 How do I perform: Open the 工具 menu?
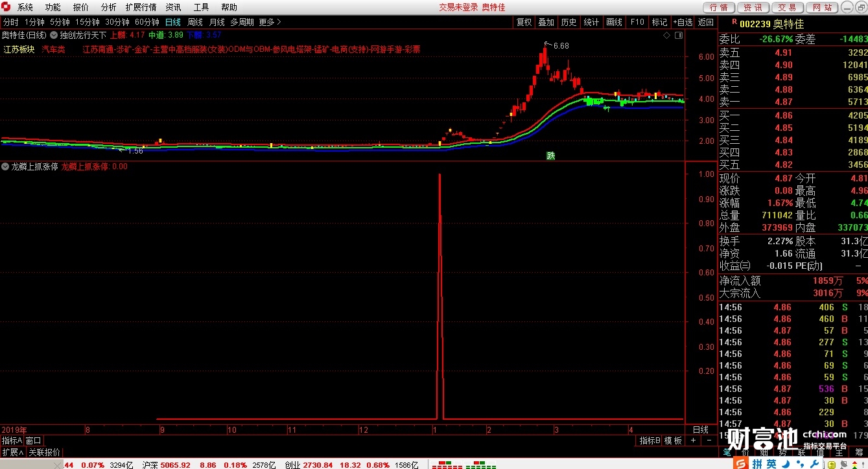pos(201,7)
